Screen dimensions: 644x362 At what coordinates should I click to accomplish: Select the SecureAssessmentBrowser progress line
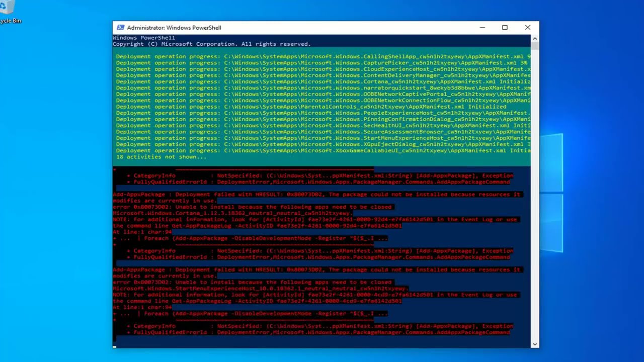click(323, 132)
